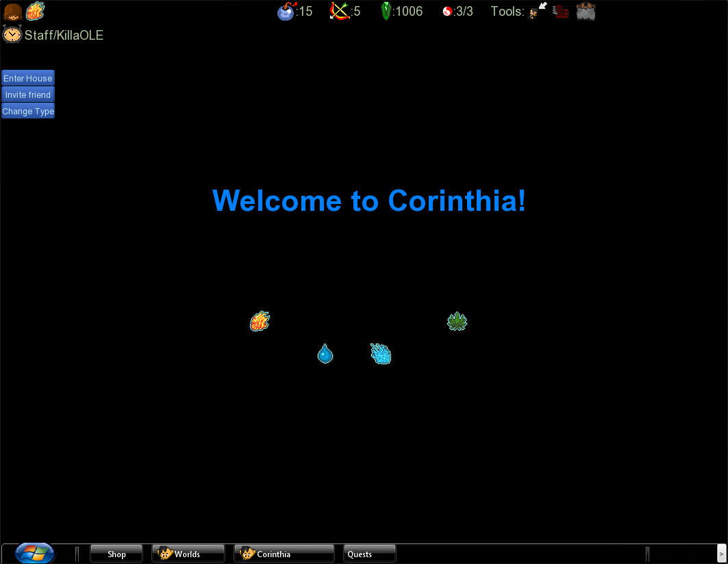
Task: Choose the water droplet element
Action: point(325,354)
